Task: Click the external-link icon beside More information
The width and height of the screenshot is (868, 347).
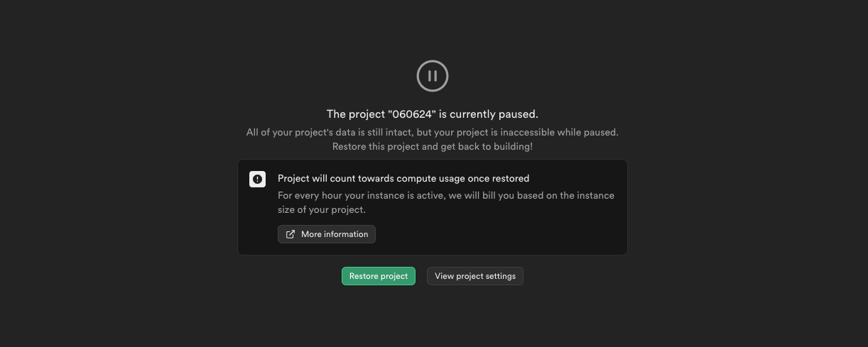Action: click(x=291, y=234)
